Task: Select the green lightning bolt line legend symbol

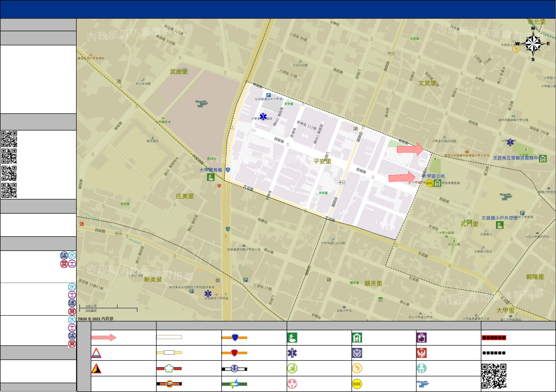Action: [234, 384]
